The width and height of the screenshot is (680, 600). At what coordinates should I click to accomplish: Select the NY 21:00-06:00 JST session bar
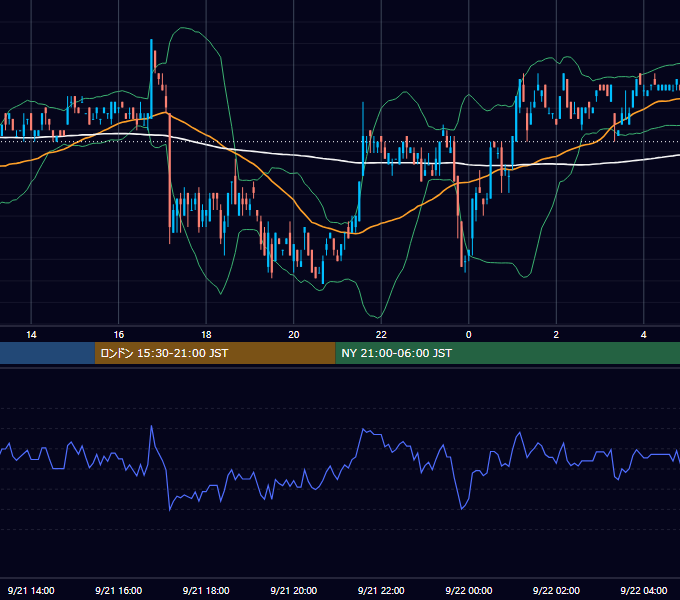(x=507, y=353)
